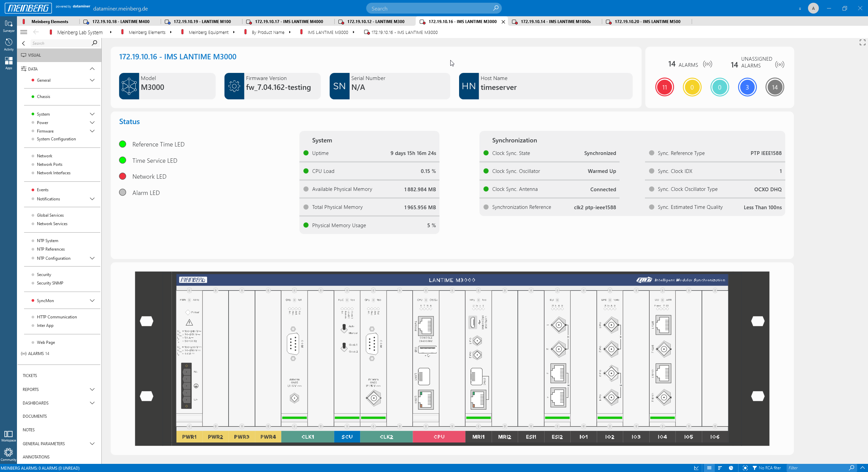
Task: Close the 172.19.10.16 IMS LANTIME M3000 tab
Action: click(503, 22)
